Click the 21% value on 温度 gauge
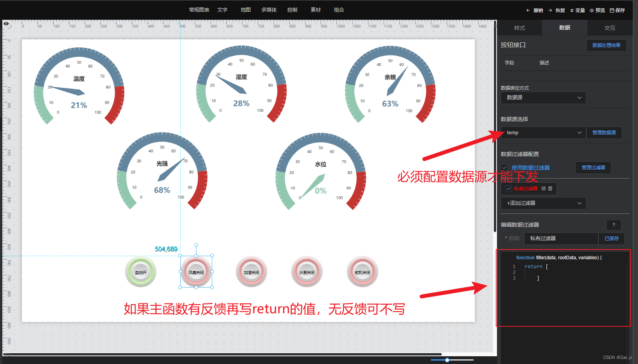Image resolution: width=638 pixels, height=364 pixels. coord(79,105)
